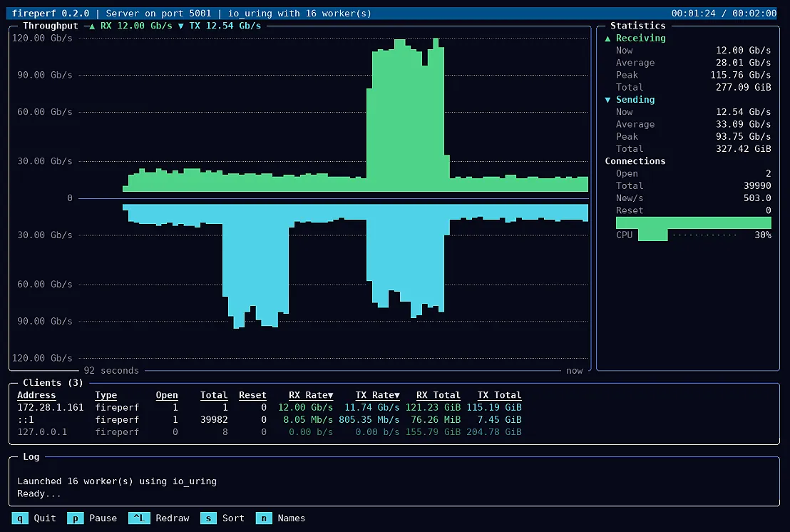
Task: Select client row 172.28.1.161
Action: tap(270, 407)
